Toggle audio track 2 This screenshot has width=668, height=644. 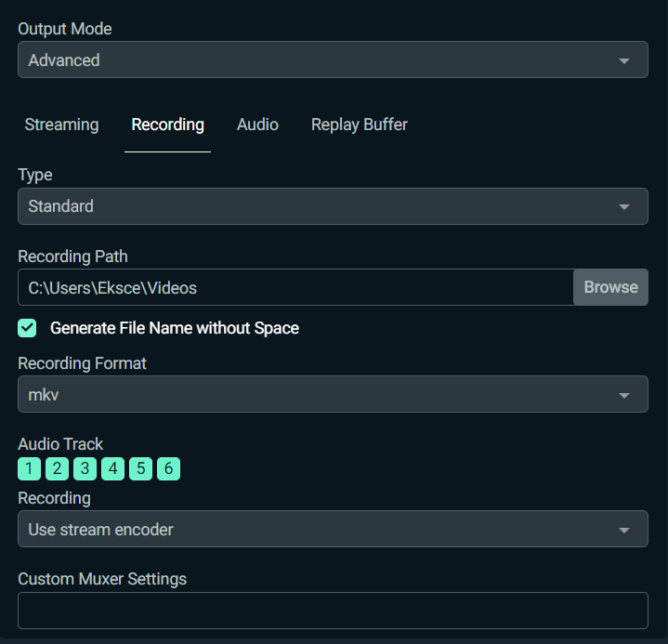pyautogui.click(x=57, y=469)
